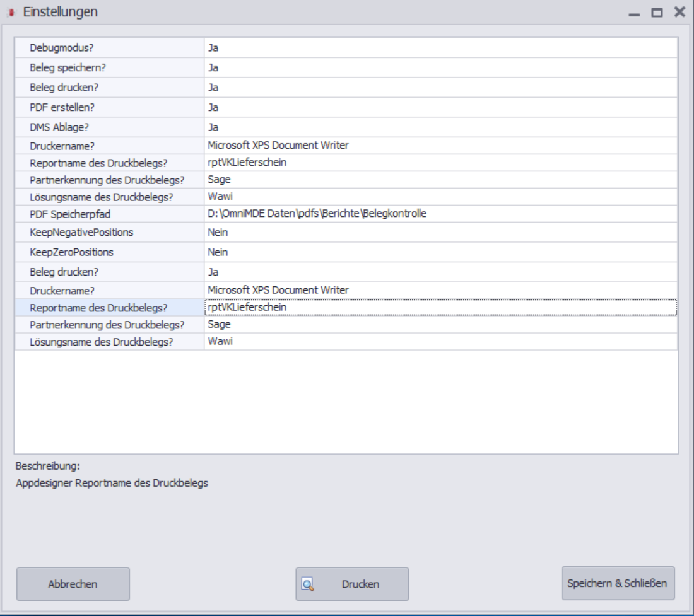Viewport: 694px width, 616px height.
Task: Click the red app icon in title bar
Action: [11, 13]
